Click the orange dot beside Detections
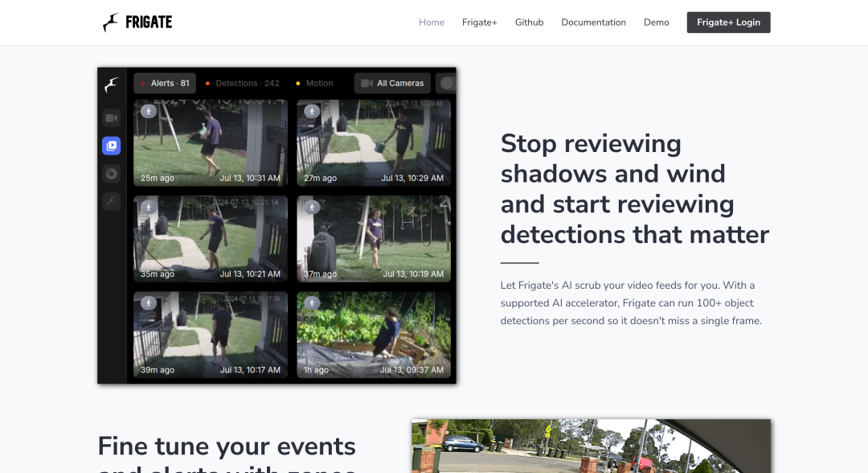The image size is (868, 473). point(207,84)
